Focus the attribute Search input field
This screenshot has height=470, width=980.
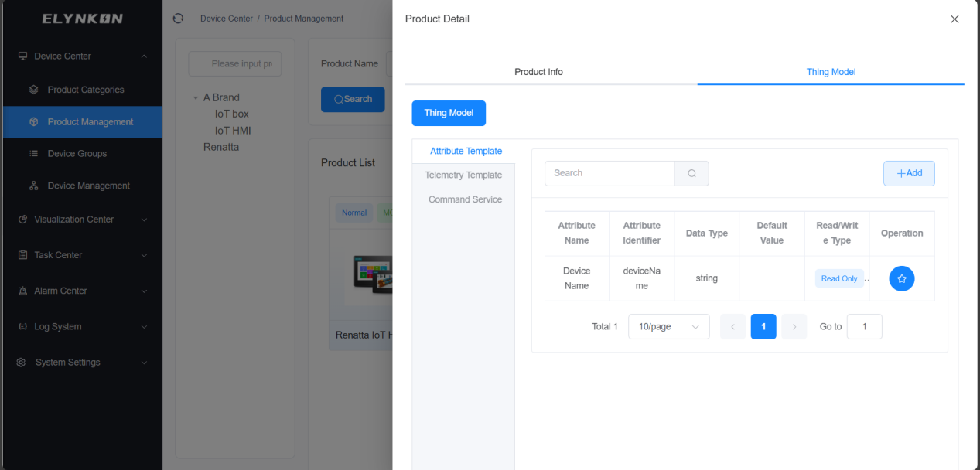point(610,173)
